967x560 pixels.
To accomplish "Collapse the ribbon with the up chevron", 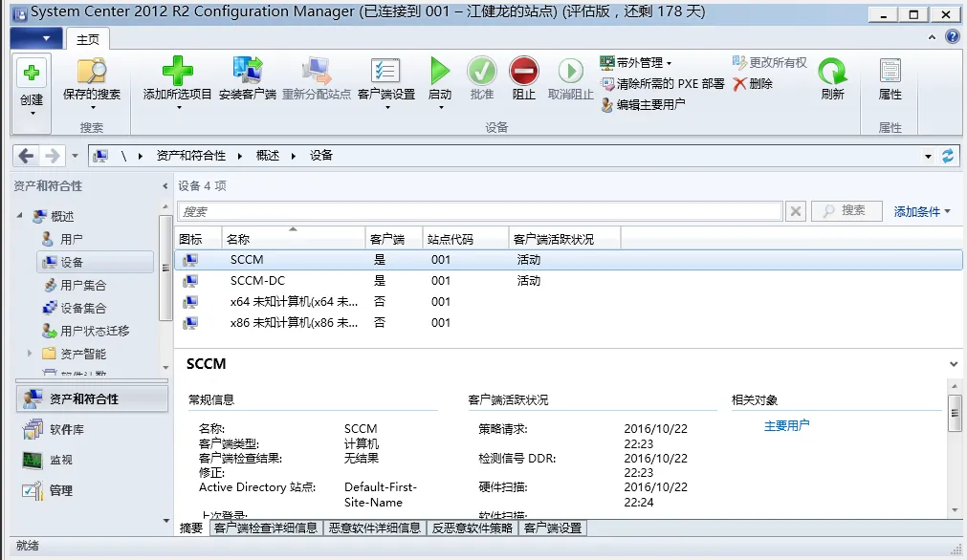I will coord(932,37).
